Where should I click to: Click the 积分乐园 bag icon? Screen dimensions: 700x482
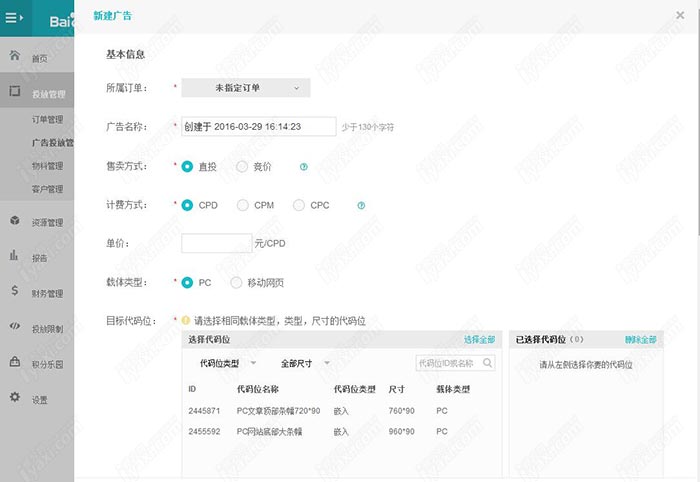[x=14, y=362]
